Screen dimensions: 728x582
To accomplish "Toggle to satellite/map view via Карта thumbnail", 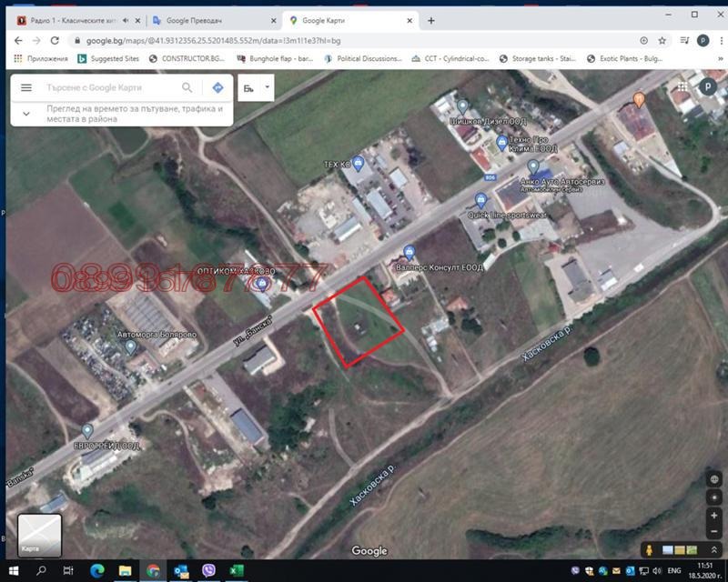I will click(40, 535).
